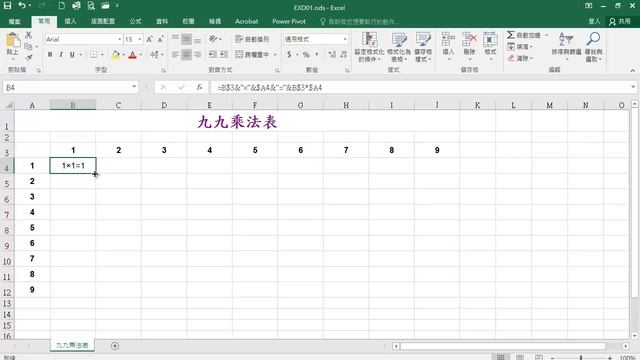Merge and center cells (跨欄置中)
Viewport: 640px width, 360px height.
pyautogui.click(x=252, y=54)
